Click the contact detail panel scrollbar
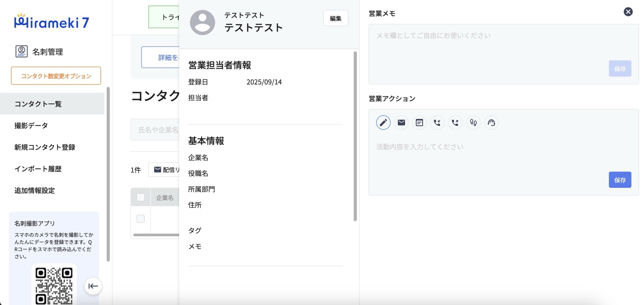The width and height of the screenshot is (644, 305). click(355, 136)
